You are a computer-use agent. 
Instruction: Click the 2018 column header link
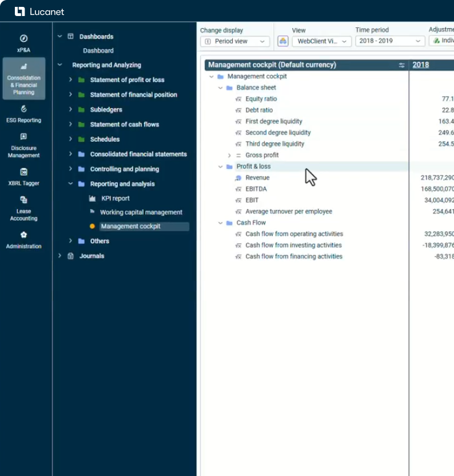[x=420, y=65]
